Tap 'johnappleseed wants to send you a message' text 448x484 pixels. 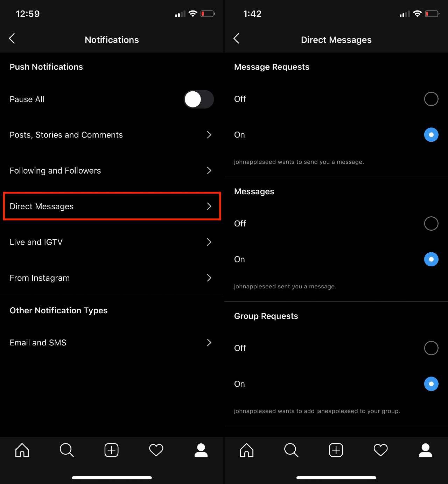click(x=299, y=162)
